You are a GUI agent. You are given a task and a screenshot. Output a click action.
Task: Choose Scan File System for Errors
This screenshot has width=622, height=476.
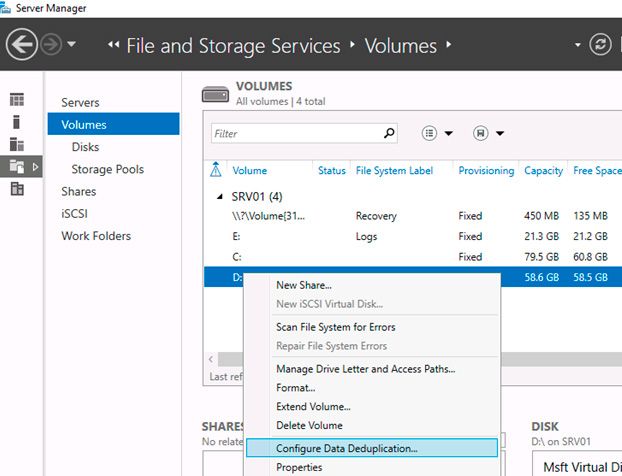[x=336, y=327]
